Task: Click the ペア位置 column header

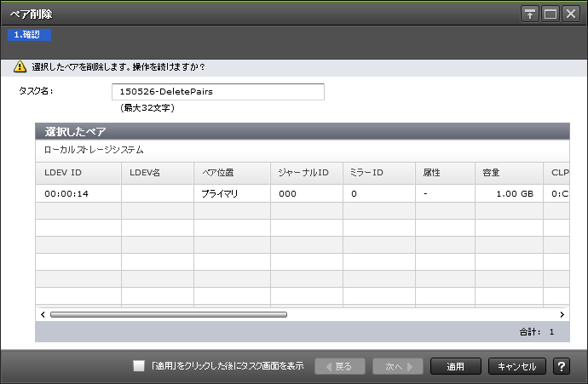Action: click(232, 173)
